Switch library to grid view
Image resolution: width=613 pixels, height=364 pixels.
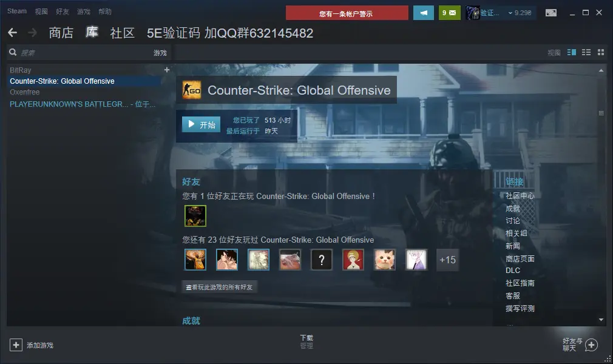coord(601,52)
